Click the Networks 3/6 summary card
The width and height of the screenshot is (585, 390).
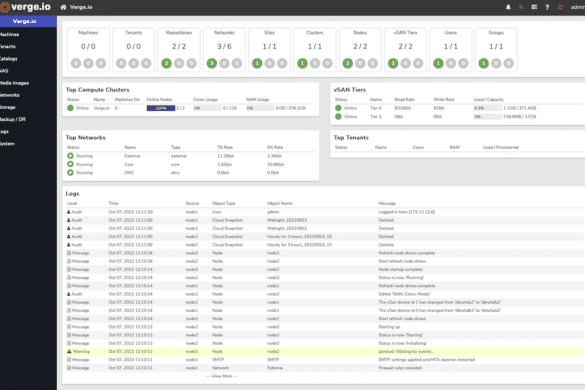click(x=224, y=49)
